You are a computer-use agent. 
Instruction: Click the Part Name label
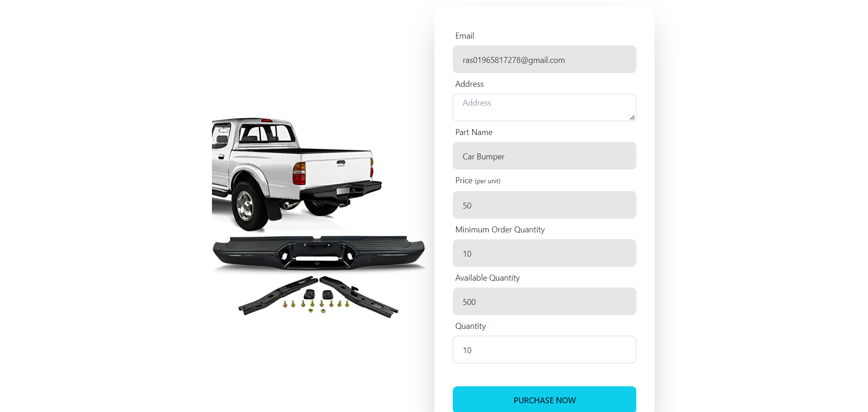[474, 132]
